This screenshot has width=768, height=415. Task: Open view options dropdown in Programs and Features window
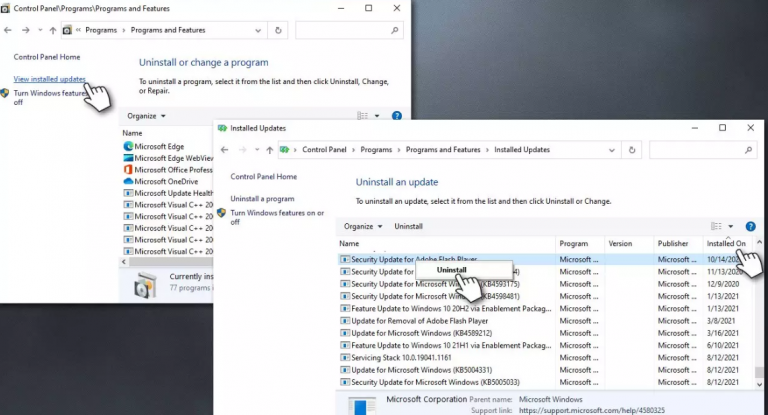377,116
